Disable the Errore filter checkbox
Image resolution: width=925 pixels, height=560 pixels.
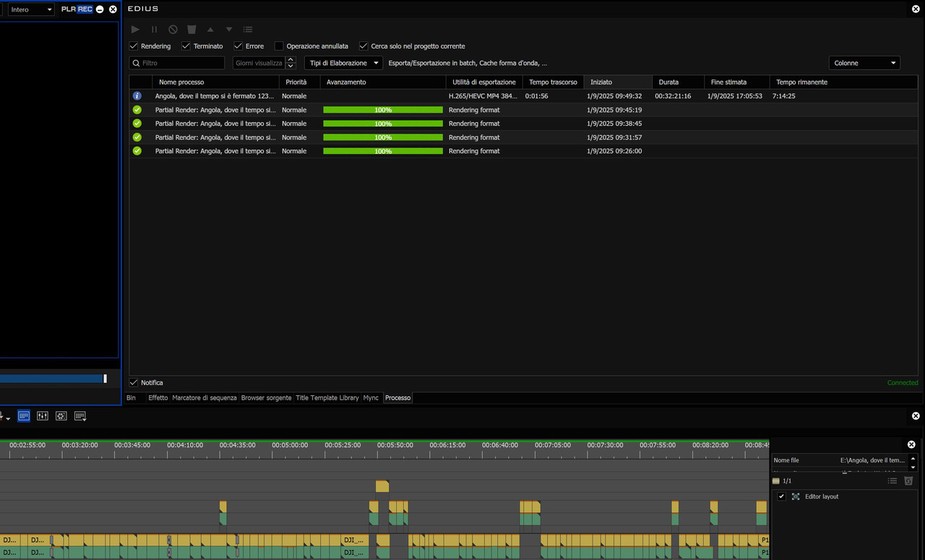click(x=238, y=46)
